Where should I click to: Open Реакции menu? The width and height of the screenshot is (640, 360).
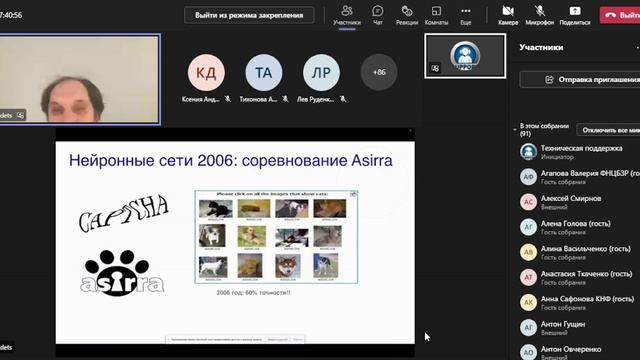pos(407,16)
